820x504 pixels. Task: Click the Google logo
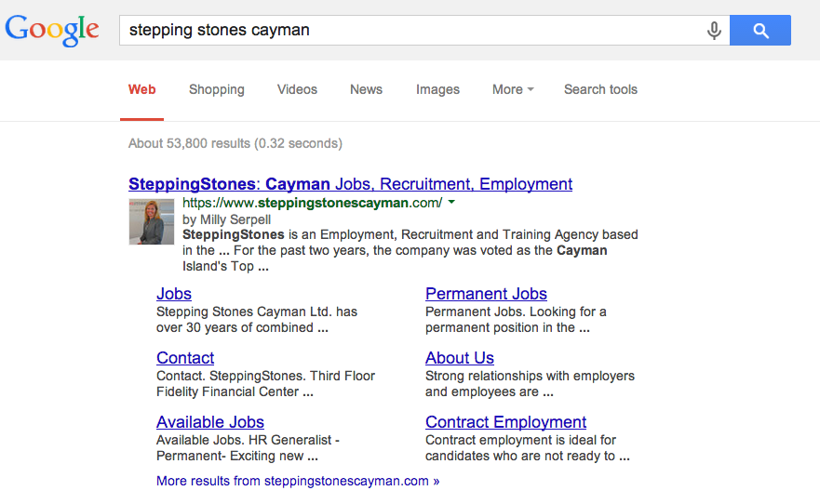(x=52, y=31)
